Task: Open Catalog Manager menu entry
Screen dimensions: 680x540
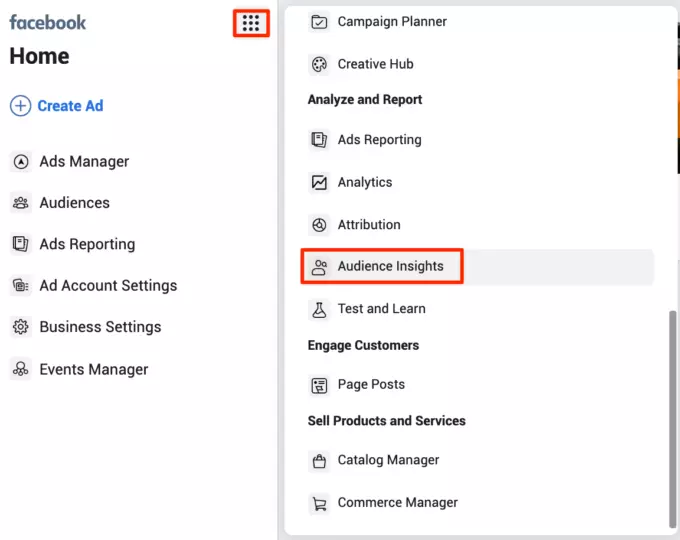Action: pos(388,461)
